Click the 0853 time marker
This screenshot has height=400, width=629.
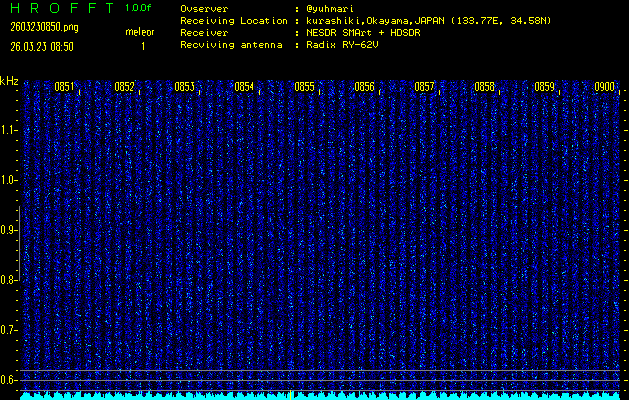click(184, 87)
